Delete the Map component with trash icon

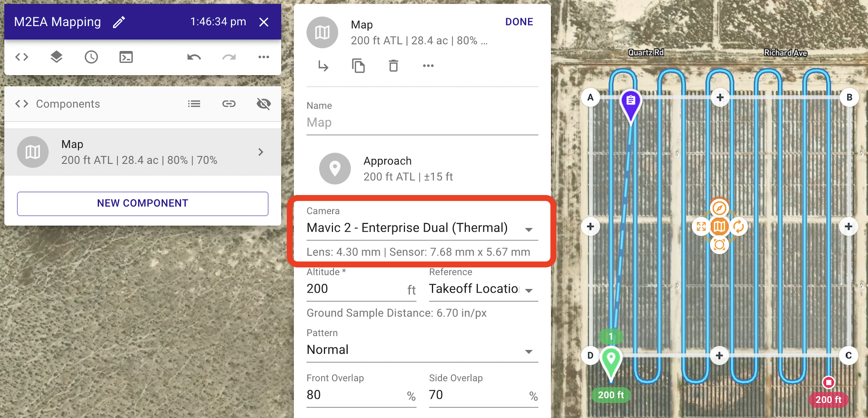pos(394,66)
